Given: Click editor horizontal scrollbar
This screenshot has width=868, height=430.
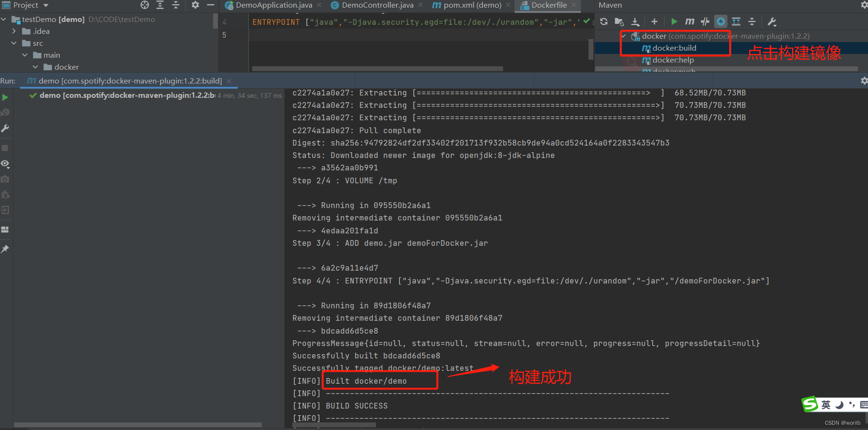Looking at the screenshot, I should point(377,69).
